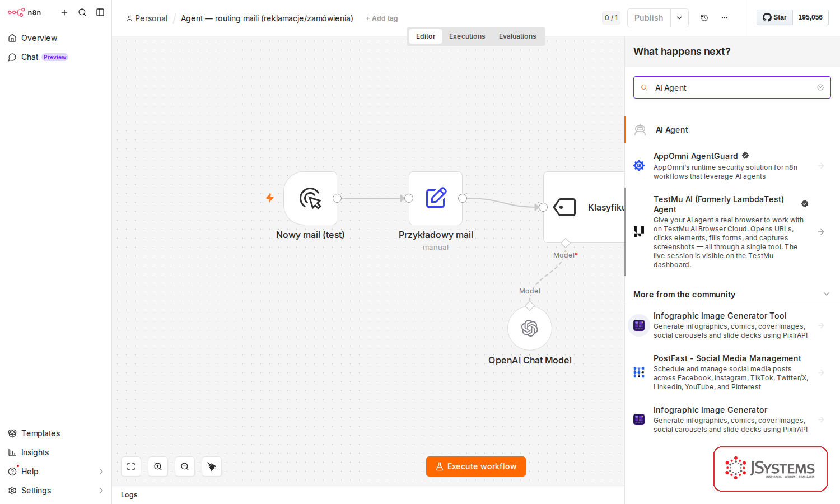840x504 pixels.
Task: Click the plus icon to create new item
Action: tap(64, 12)
